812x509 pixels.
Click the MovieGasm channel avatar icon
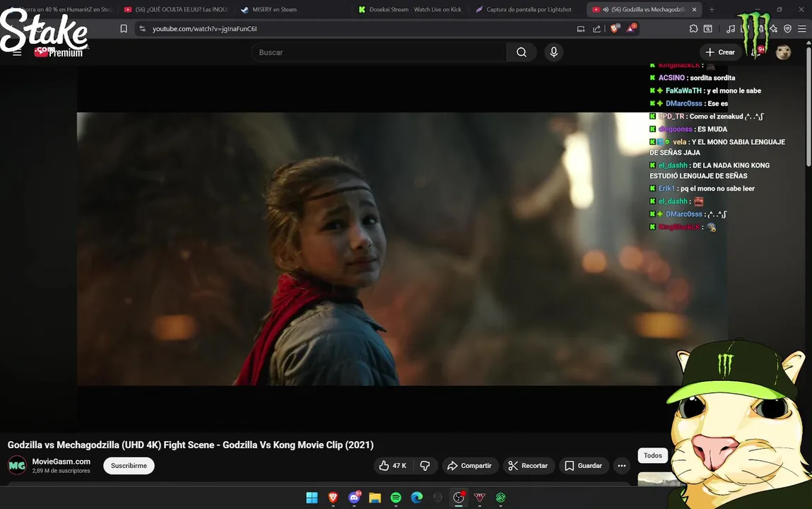[x=17, y=465]
